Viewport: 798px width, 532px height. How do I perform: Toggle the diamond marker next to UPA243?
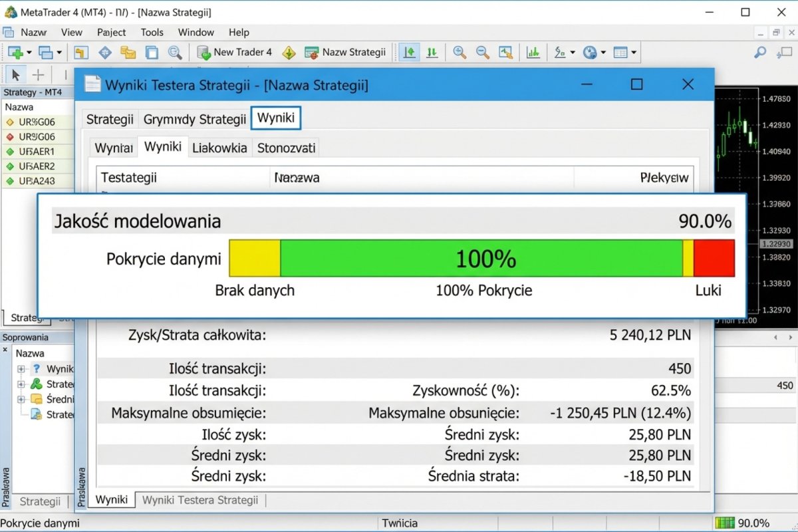(x=9, y=180)
